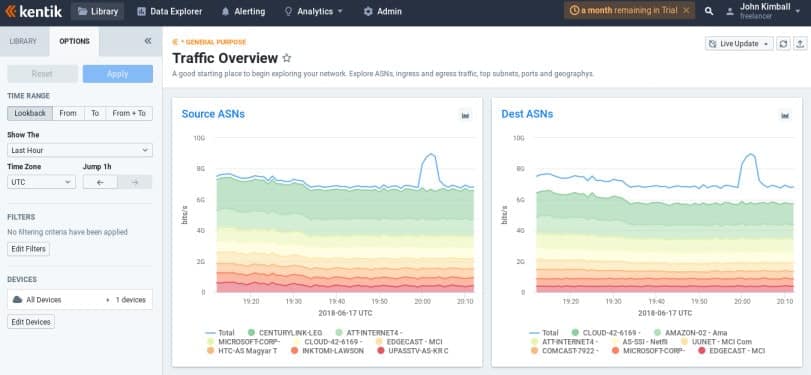Toggle CLOUD-42-6169 in Dest ASNs legend
This screenshot has height=375, width=811.
(x=606, y=333)
